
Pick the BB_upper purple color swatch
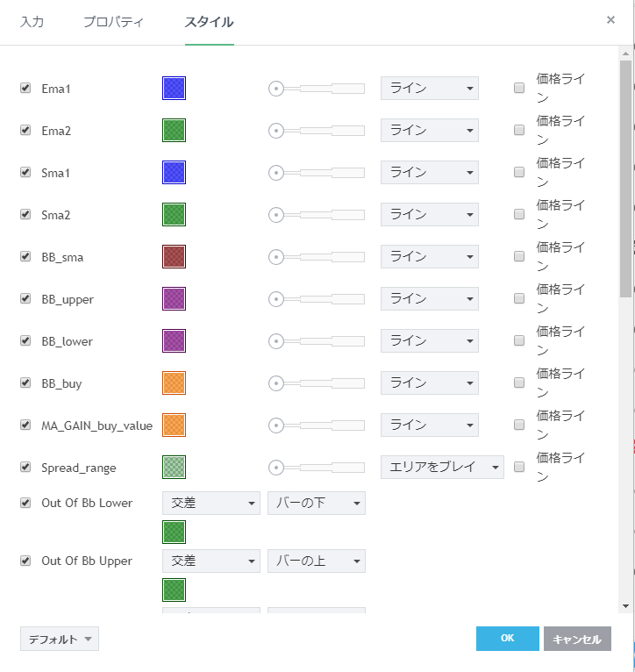(174, 299)
